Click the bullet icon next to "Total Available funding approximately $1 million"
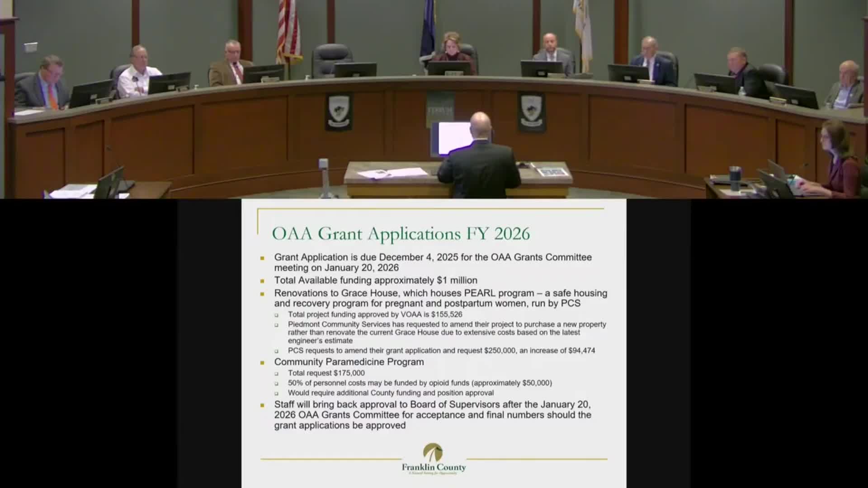The height and width of the screenshot is (488, 868). coord(263,280)
